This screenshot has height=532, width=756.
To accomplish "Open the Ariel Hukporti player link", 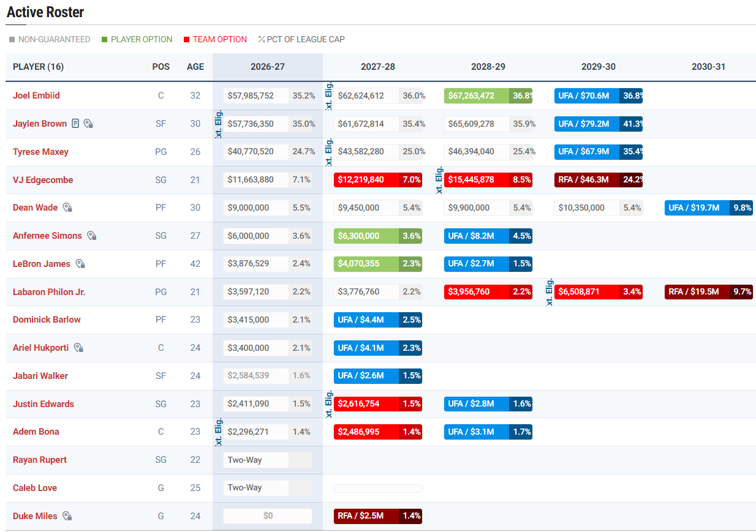I will (x=41, y=348).
